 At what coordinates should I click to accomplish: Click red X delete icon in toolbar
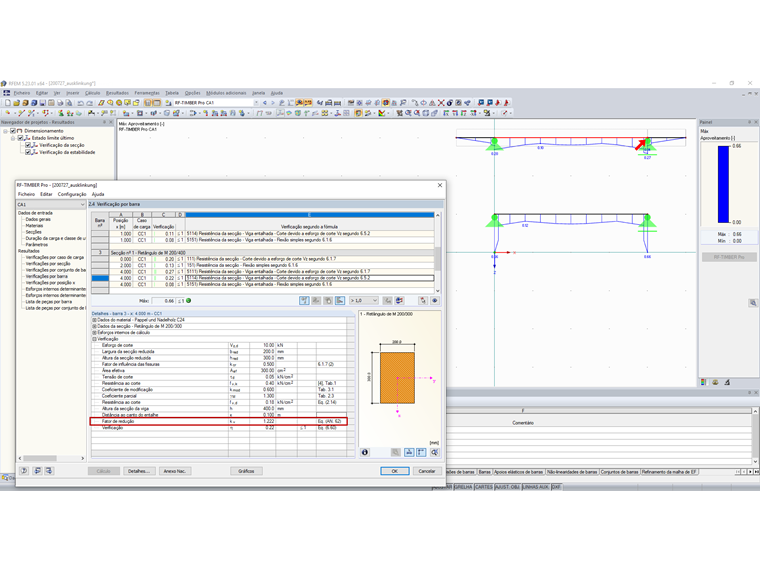pyautogui.click(x=441, y=103)
